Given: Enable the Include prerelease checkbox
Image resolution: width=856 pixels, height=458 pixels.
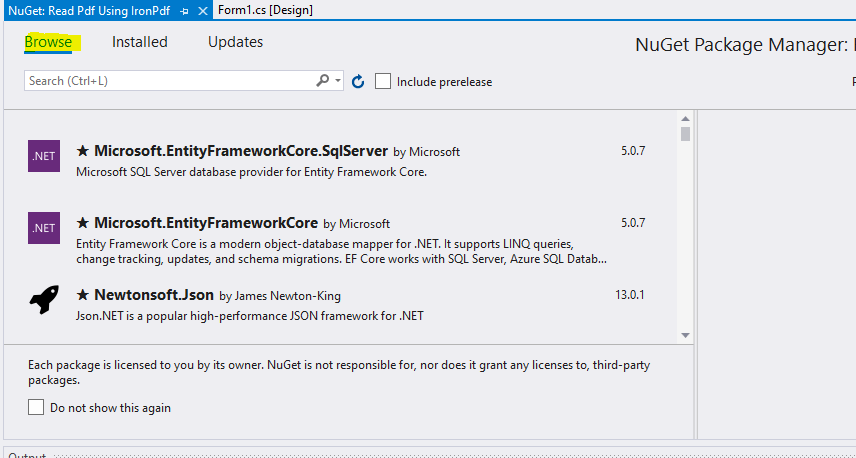Looking at the screenshot, I should click(383, 81).
